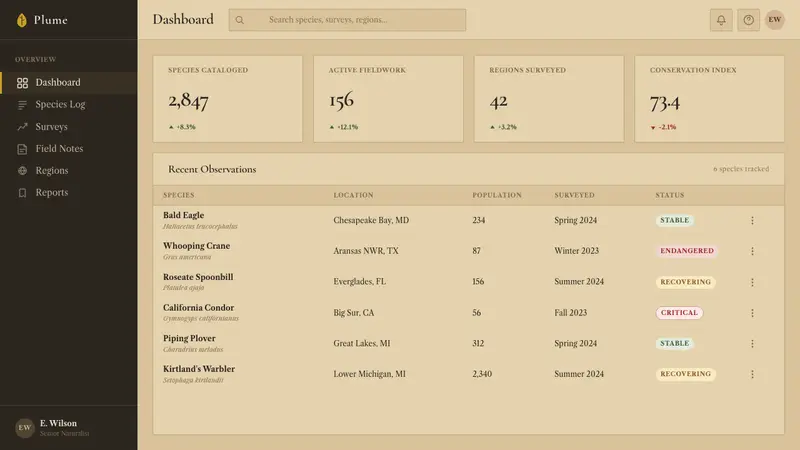The width and height of the screenshot is (800, 450).
Task: Click the Piping Plover species name
Action: [x=189, y=338]
